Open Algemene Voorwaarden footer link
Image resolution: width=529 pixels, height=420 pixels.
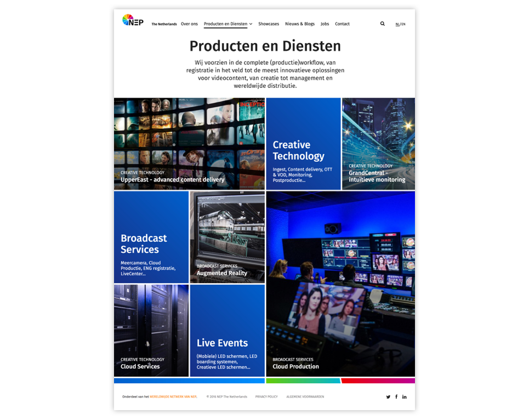[x=305, y=397]
